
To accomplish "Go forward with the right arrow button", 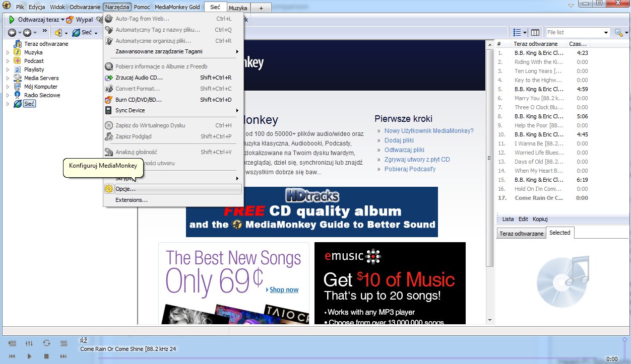I will [27, 33].
